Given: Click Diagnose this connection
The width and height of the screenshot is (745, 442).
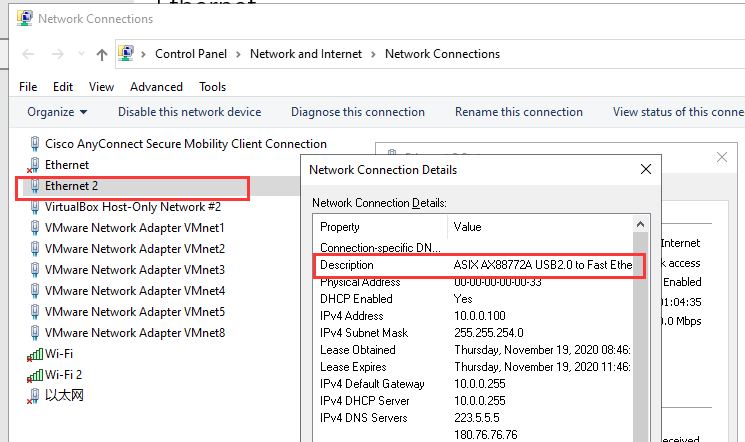Looking at the screenshot, I should click(x=358, y=112).
